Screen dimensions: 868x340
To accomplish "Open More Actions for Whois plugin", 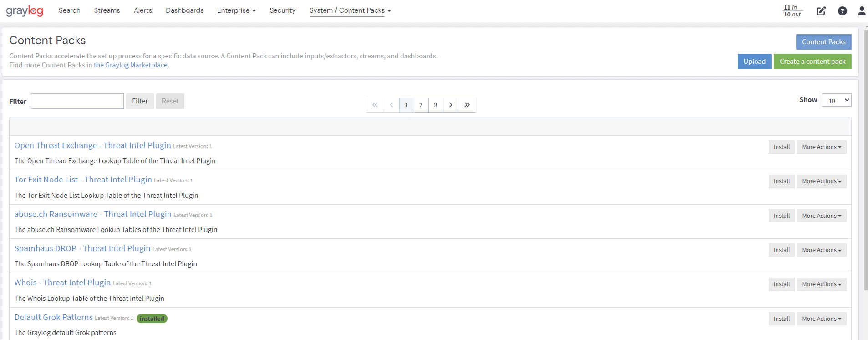I will pyautogui.click(x=821, y=284).
